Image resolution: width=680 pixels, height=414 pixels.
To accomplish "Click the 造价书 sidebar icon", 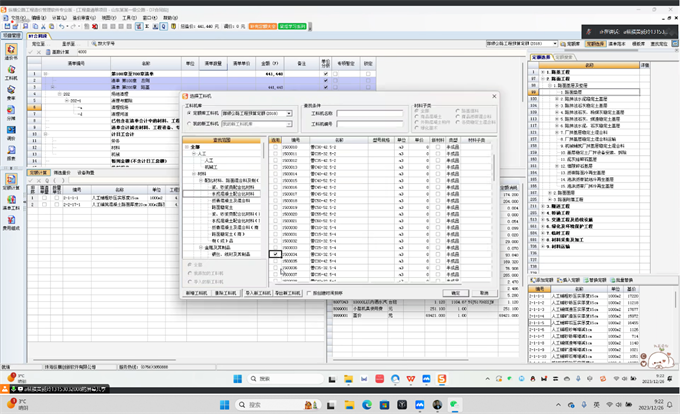I will [11, 53].
